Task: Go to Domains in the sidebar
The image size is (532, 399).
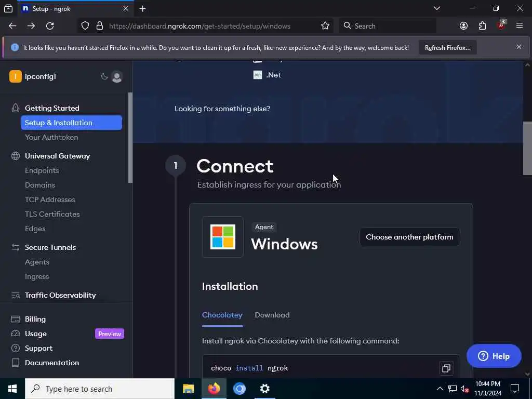Action: [39, 185]
